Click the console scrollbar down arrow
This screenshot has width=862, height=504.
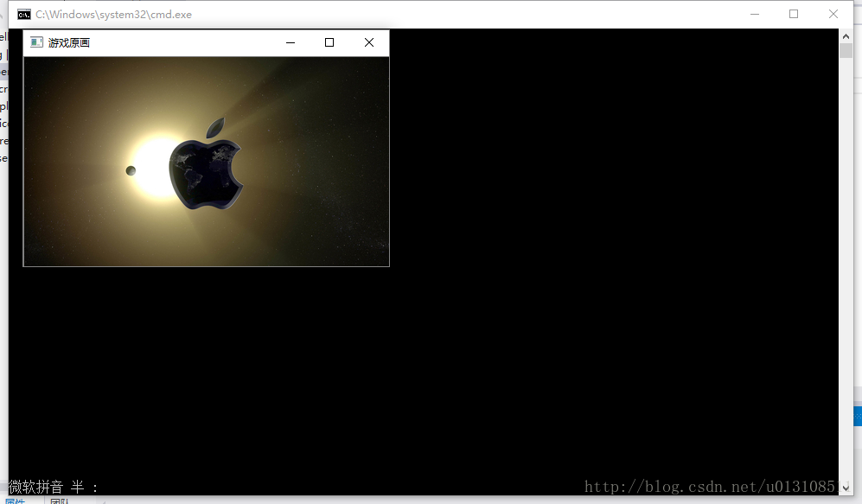point(846,488)
